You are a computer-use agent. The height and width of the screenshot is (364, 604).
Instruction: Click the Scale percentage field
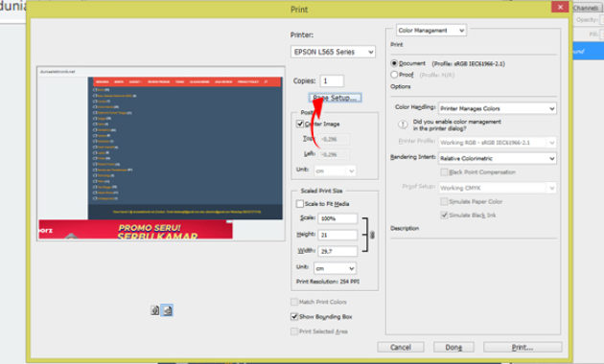pyautogui.click(x=337, y=218)
